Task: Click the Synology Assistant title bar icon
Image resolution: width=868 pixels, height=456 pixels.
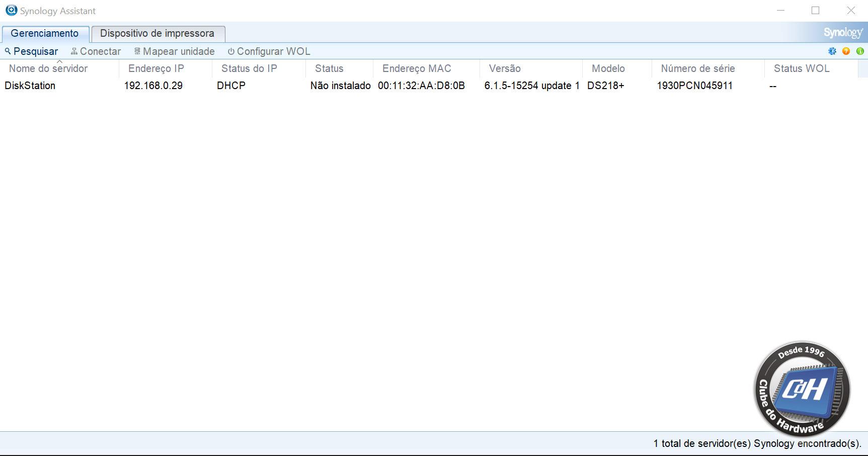Action: pyautogui.click(x=11, y=10)
